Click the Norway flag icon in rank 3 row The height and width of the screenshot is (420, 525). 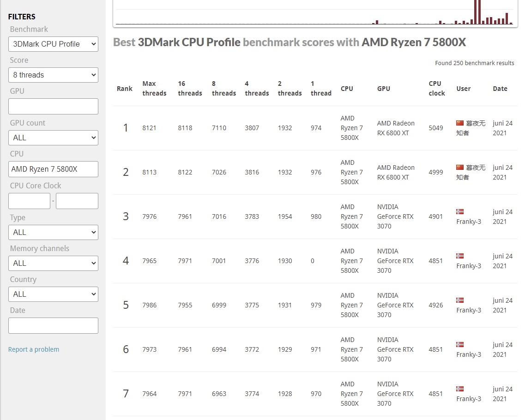(x=460, y=211)
